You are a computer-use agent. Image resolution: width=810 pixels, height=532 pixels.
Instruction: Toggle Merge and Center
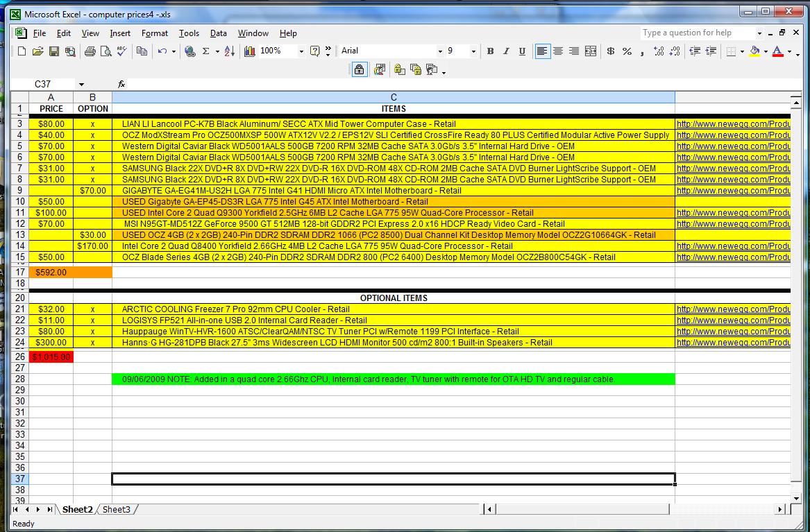pyautogui.click(x=591, y=51)
